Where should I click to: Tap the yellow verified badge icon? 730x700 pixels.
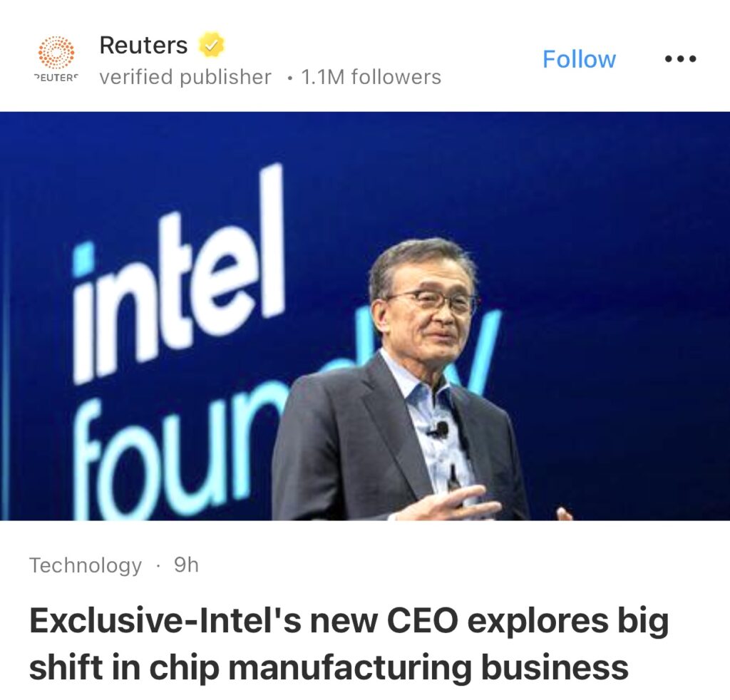[212, 45]
